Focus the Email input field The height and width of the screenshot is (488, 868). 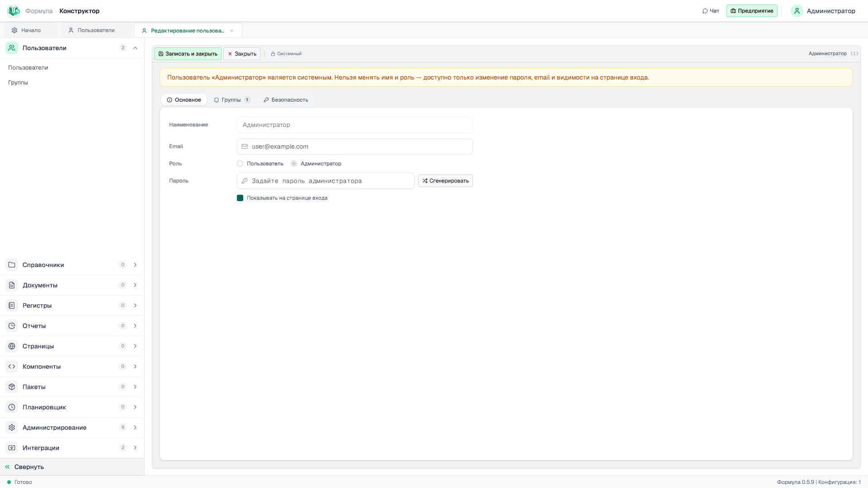[x=355, y=146]
